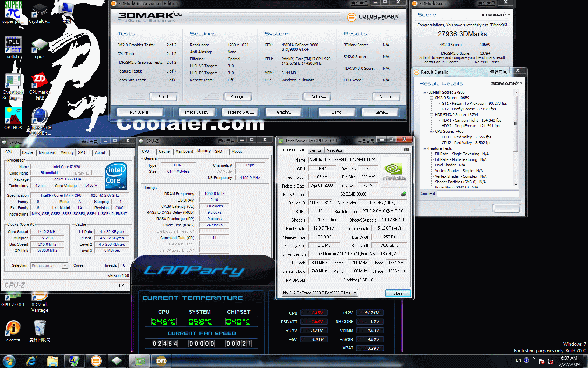Click the Change... settings button

(x=239, y=97)
